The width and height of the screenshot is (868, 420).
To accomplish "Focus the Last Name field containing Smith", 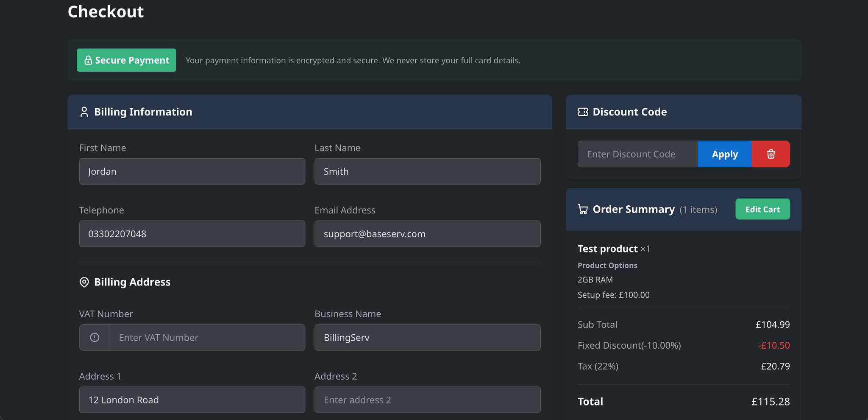I will (427, 171).
